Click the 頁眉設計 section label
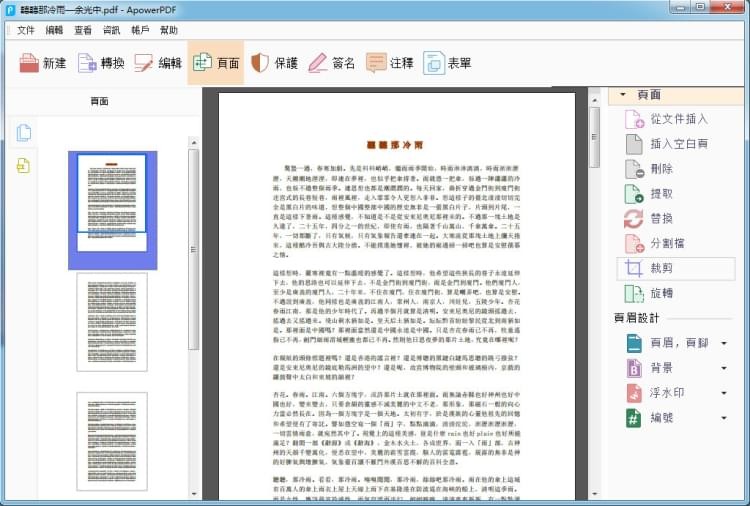Screen dimensions: 750x506 (637, 318)
